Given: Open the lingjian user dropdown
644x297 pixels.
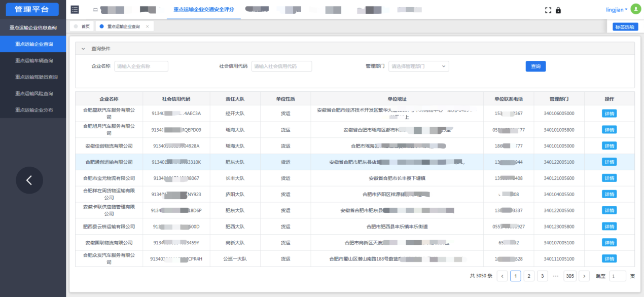Looking at the screenshot, I should (617, 10).
